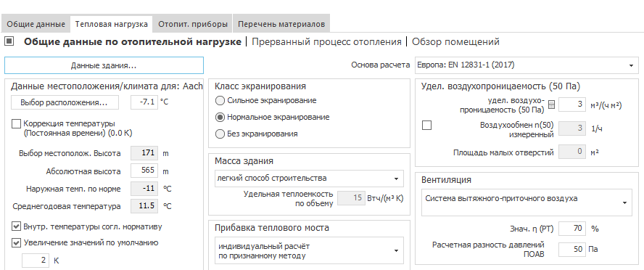This screenshot has height=270, width=644.
Task: Open Прерванный процесс отопления section
Action: [x=326, y=41]
